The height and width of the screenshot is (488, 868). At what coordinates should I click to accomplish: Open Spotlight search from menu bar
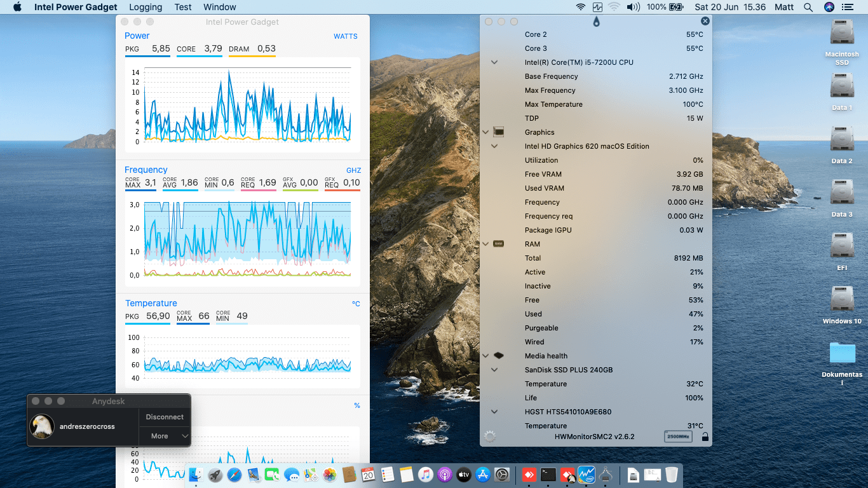click(808, 7)
